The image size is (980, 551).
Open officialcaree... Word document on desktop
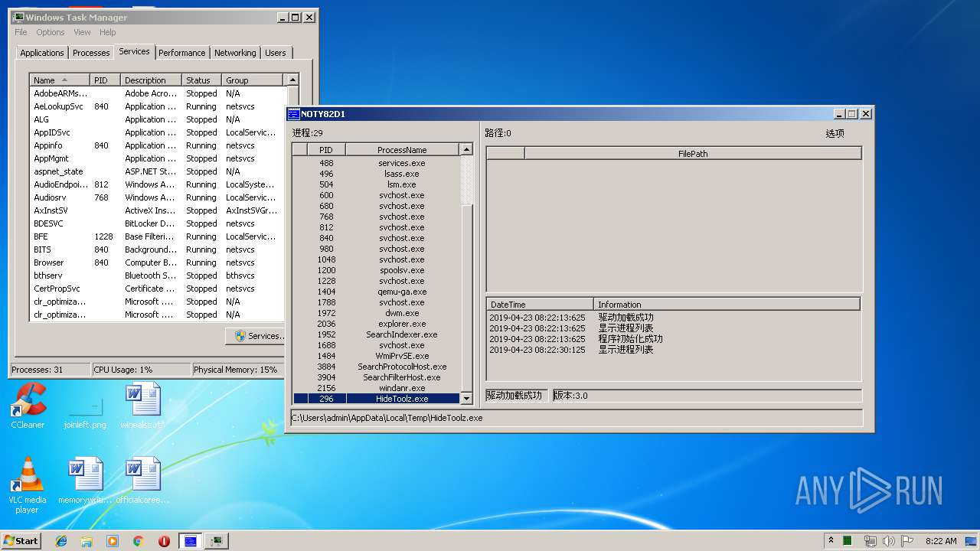point(142,481)
